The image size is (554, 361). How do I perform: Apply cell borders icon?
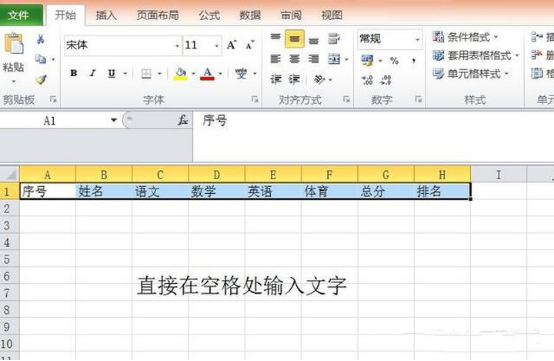coord(146,73)
